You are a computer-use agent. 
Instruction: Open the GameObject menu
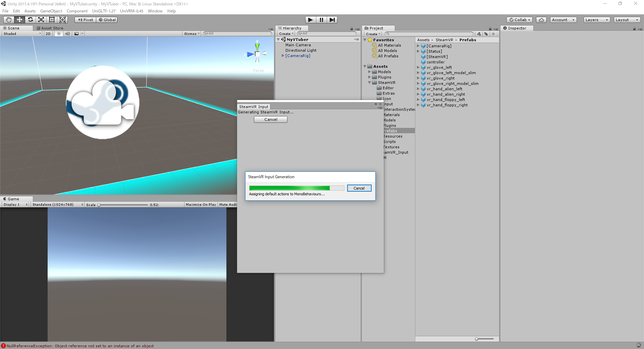pos(51,11)
